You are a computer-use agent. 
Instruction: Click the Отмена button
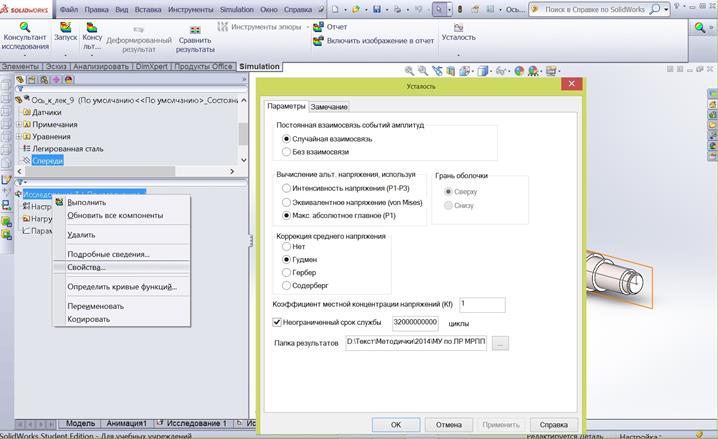point(448,424)
